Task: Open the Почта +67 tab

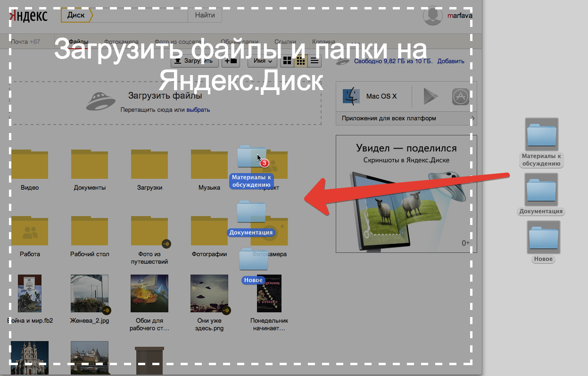Action: [25, 42]
